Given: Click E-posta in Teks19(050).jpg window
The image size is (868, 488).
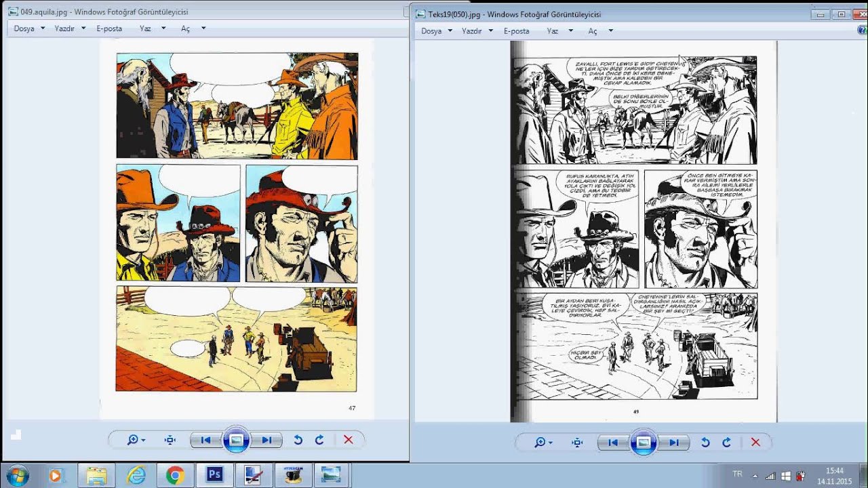Looking at the screenshot, I should click(517, 31).
